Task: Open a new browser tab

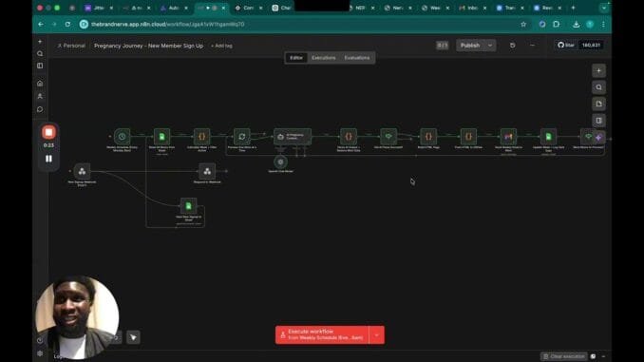Action: click(573, 8)
